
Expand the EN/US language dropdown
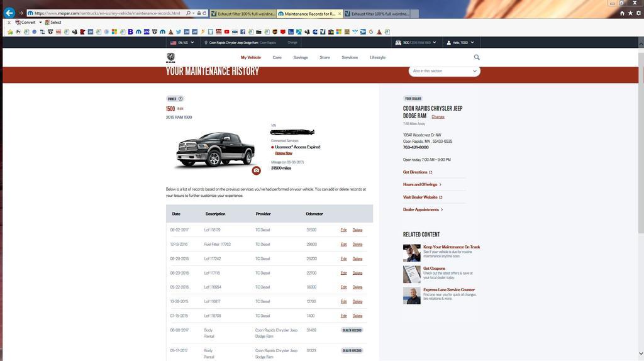pyautogui.click(x=192, y=42)
